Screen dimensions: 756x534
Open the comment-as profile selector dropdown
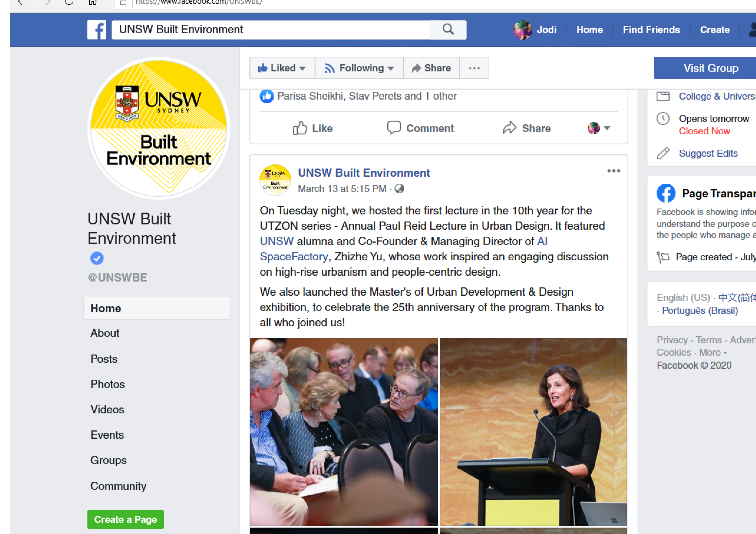tap(599, 128)
